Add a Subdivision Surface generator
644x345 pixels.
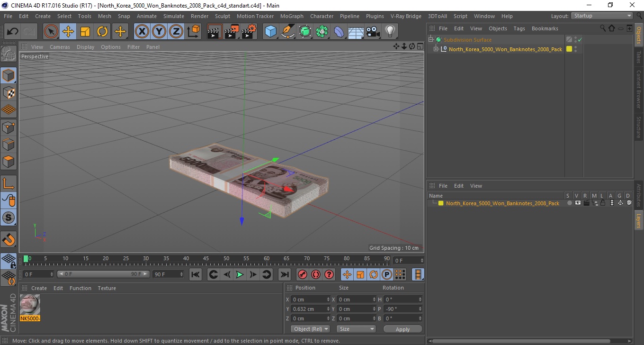click(x=305, y=32)
